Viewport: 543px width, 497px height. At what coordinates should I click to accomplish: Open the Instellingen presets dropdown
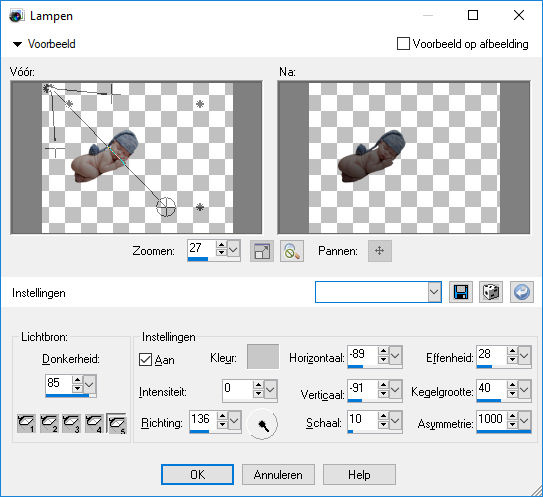[x=434, y=292]
